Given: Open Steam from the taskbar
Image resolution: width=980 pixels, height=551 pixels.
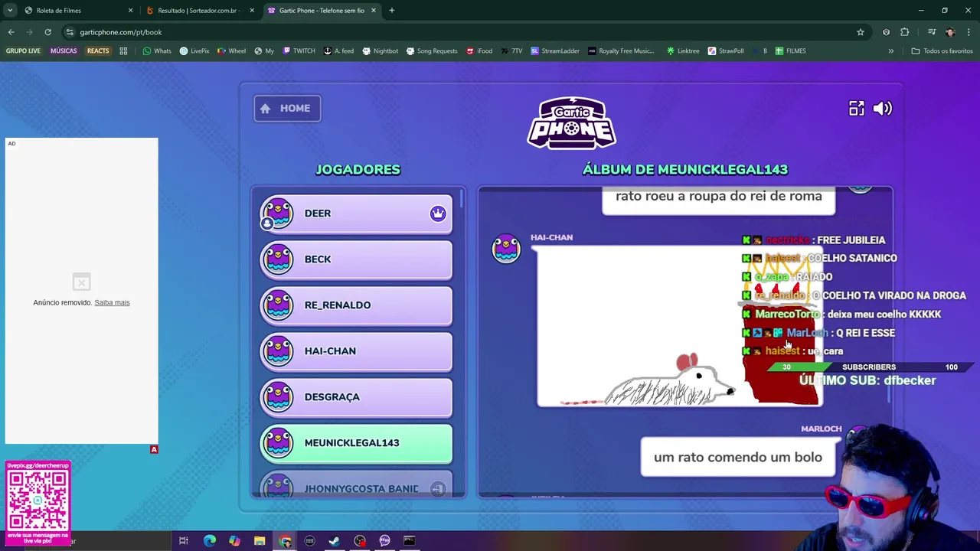Looking at the screenshot, I should click(x=335, y=541).
